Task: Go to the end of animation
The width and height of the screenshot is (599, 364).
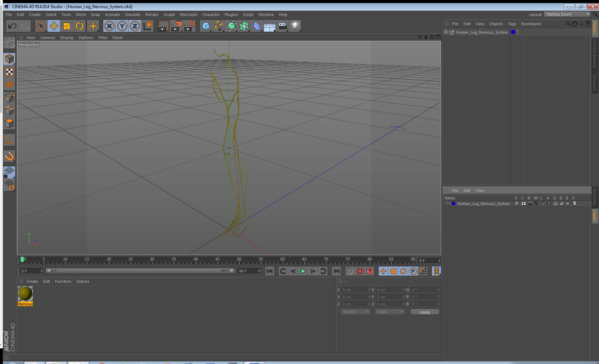Action: pos(336,271)
